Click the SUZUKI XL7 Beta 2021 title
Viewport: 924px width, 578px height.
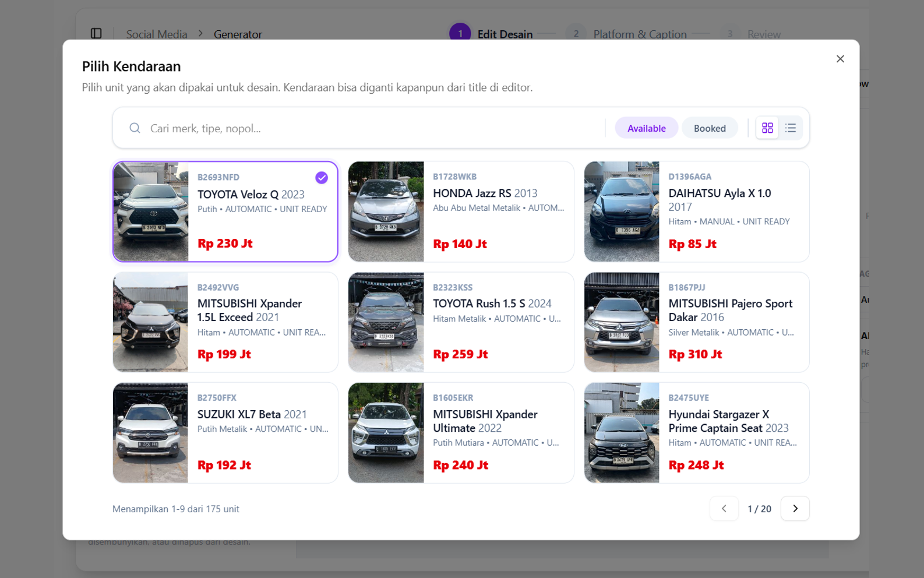(x=252, y=414)
